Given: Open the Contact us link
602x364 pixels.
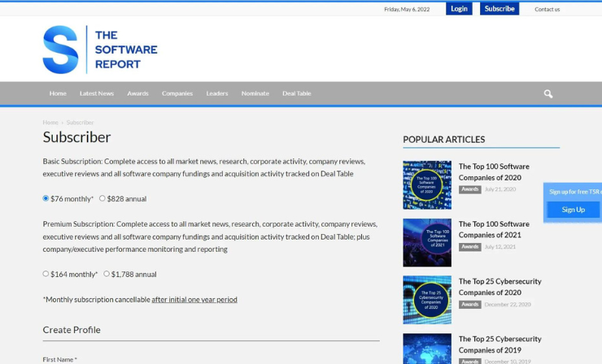Looking at the screenshot, I should tap(547, 10).
